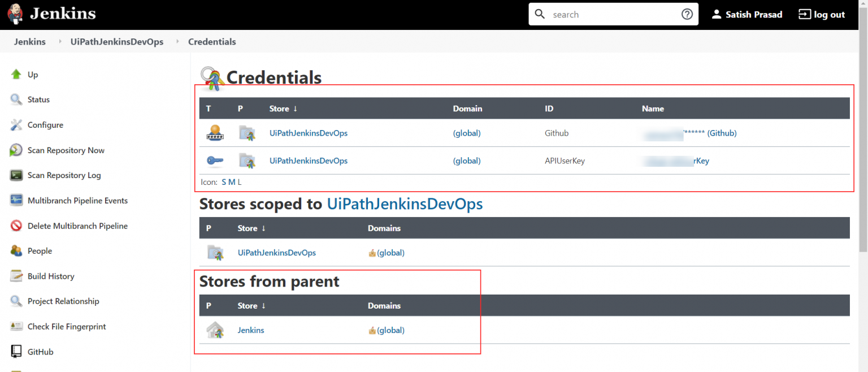Click into the search input field
This screenshot has height=372, width=868.
(x=613, y=15)
